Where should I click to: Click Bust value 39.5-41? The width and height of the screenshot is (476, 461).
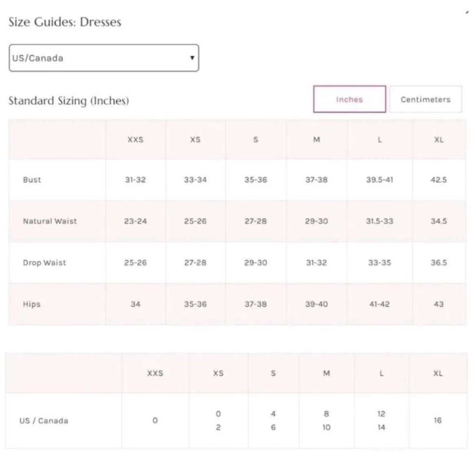(380, 180)
